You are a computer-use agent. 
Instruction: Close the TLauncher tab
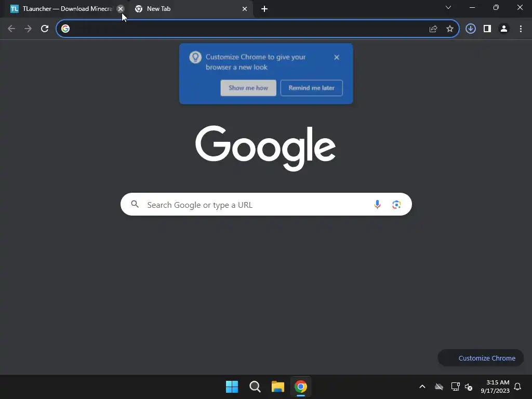120,9
